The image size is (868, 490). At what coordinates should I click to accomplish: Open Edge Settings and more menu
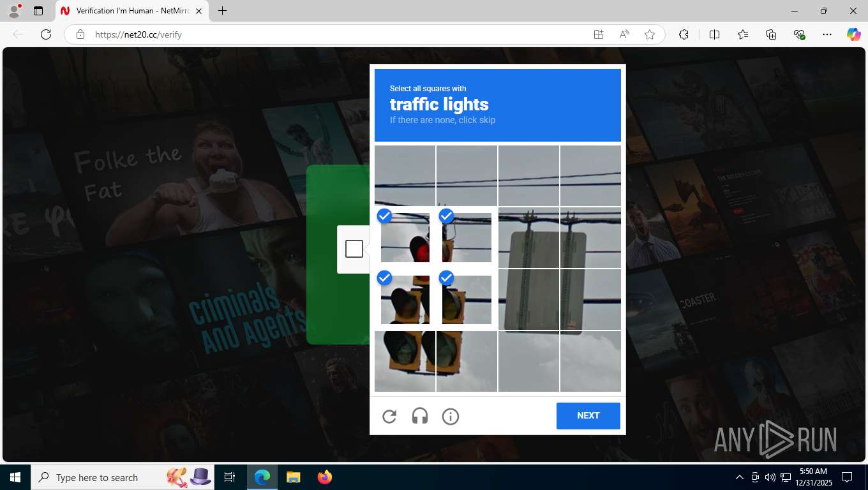point(827,34)
